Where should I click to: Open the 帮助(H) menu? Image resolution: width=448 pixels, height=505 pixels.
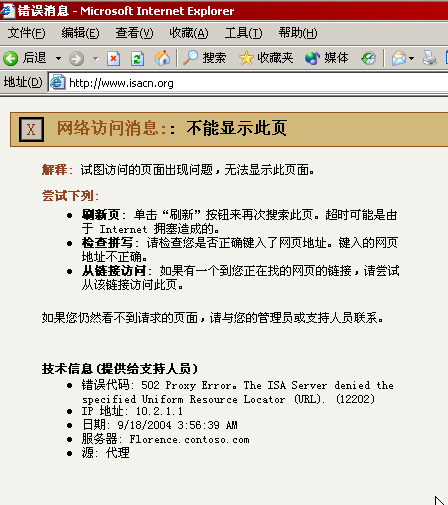click(298, 33)
